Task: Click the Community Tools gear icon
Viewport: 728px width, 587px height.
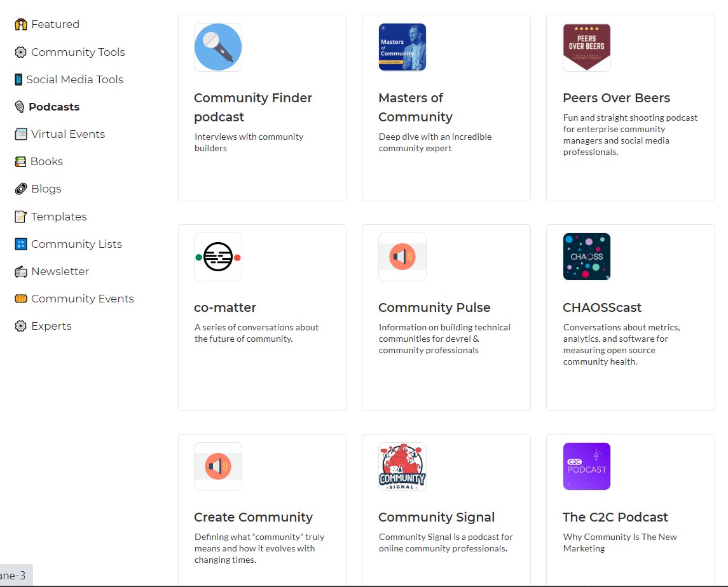Action: [x=20, y=51]
